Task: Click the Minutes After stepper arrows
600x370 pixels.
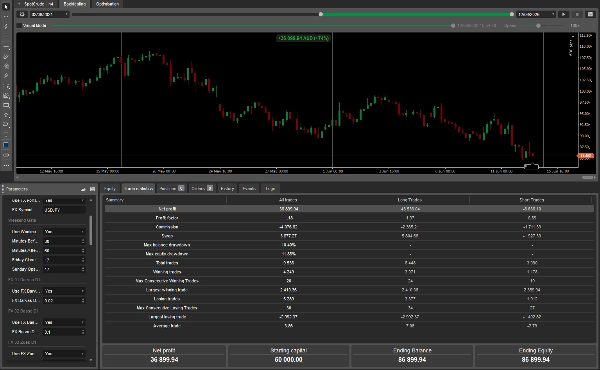Action: tap(83, 251)
